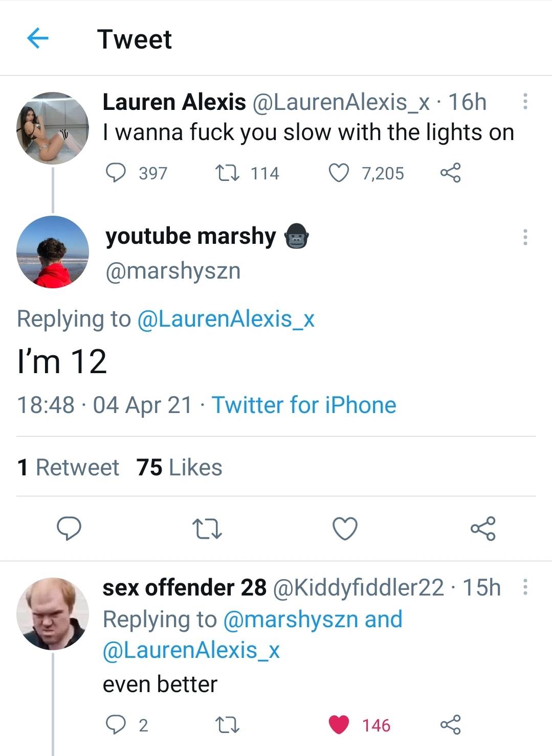The width and height of the screenshot is (552, 756).
Task: Retweet the main tweet by marshyszn
Action: pos(207,529)
